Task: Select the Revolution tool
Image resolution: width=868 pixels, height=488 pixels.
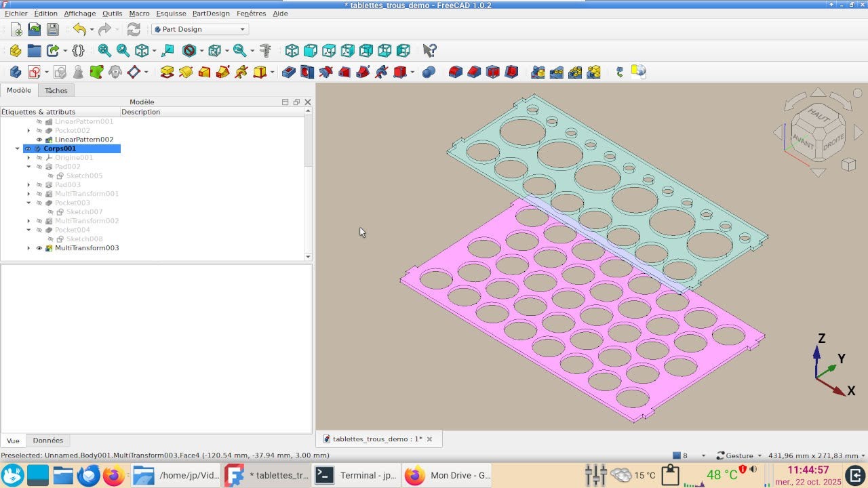Action: pyautogui.click(x=186, y=72)
